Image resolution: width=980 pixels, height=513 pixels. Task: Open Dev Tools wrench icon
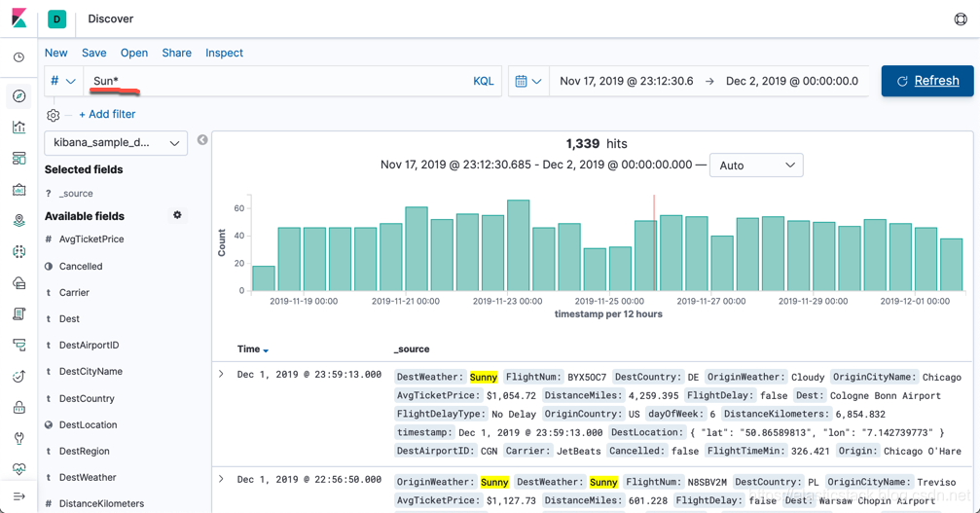pyautogui.click(x=19, y=438)
